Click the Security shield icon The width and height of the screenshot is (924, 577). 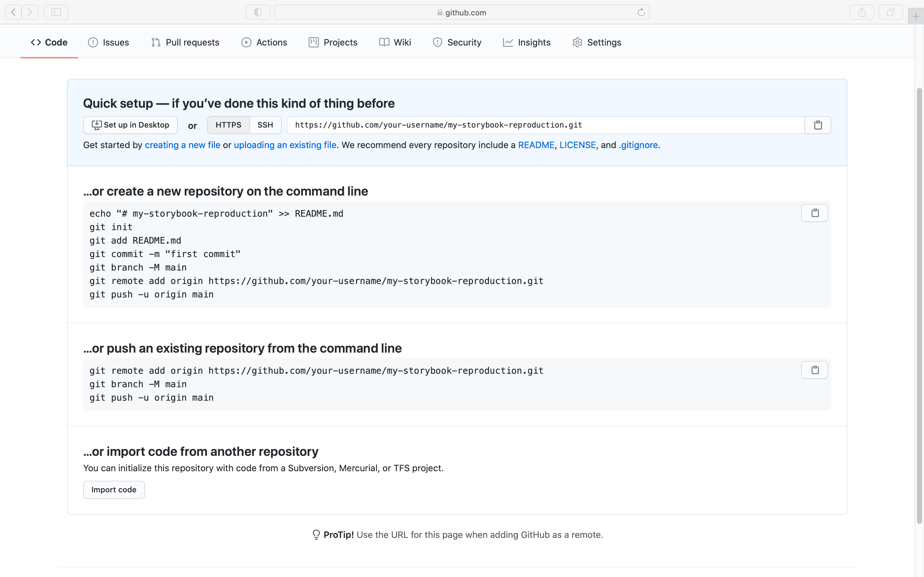pos(437,43)
